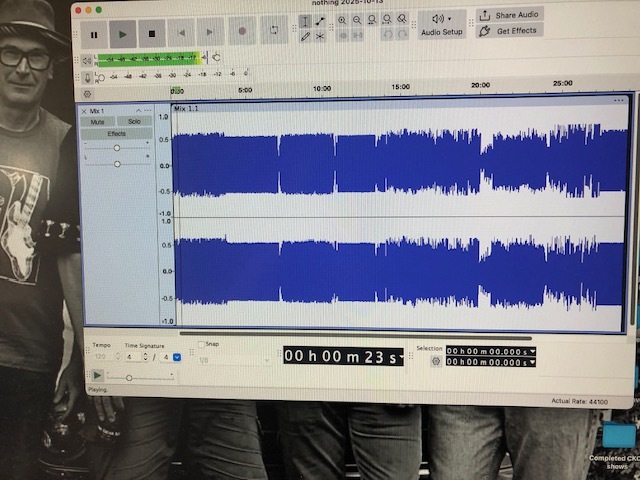Select the Draw pencil tool
Viewport: 640px width, 480px height.
pyautogui.click(x=305, y=36)
